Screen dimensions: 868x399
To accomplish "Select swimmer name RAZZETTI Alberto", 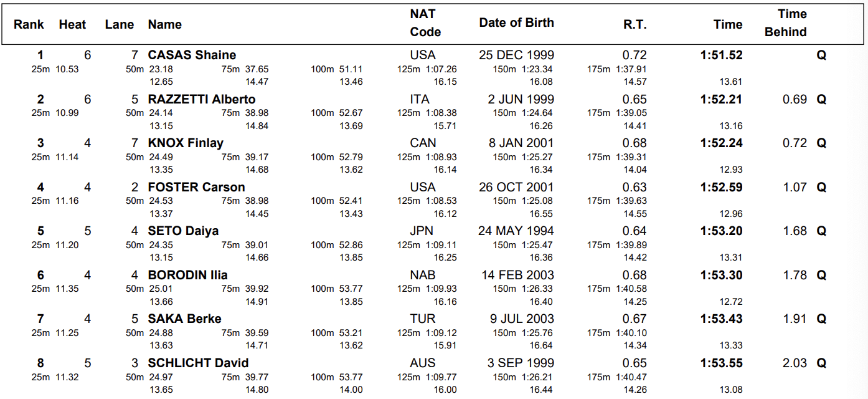I will [201, 100].
